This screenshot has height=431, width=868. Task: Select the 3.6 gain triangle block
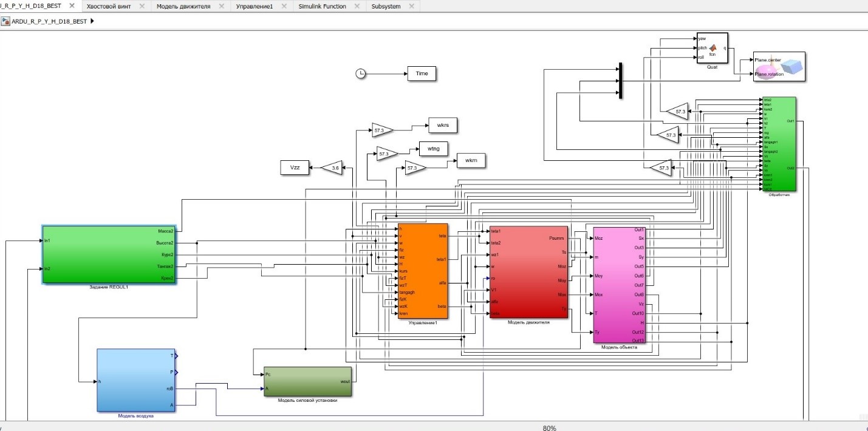point(333,168)
